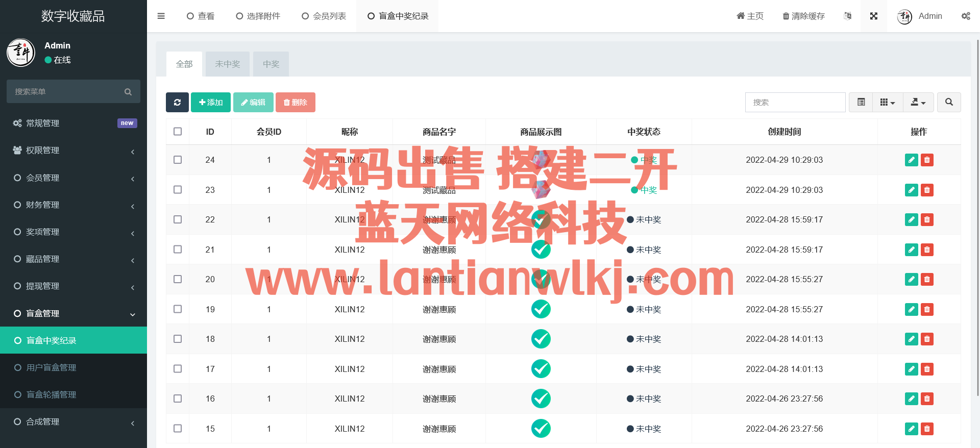Image resolution: width=980 pixels, height=448 pixels.
Task: Tick the checkbox for row ID 22
Action: tap(178, 219)
